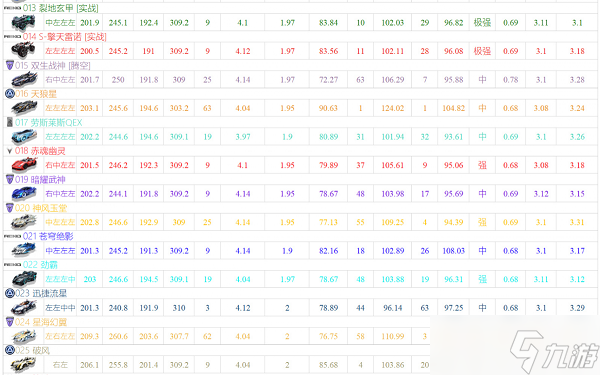
Task: Click the 左左左中 cell in 劲霸 row
Action: coord(60,279)
